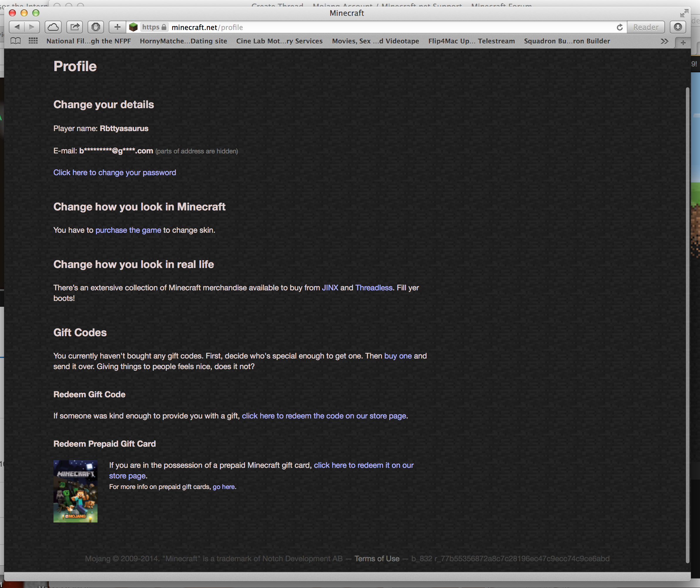The width and height of the screenshot is (700, 588).
Task: Open the Cine Lab Mot...ry Services bookmark
Action: pos(279,41)
